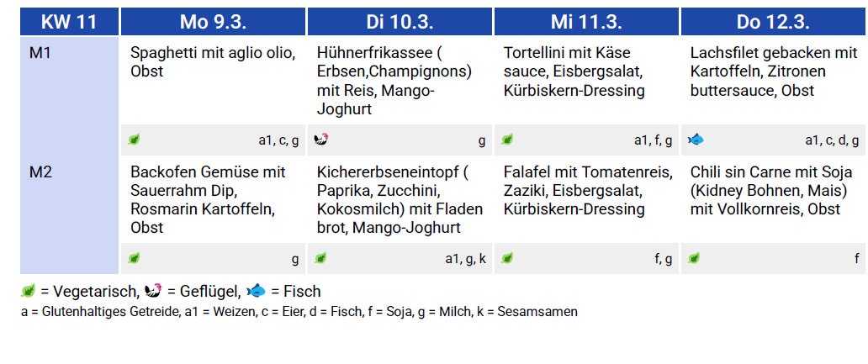This screenshot has width=868, height=364.
Task: Click poultry icon under Hühnerfrikassee meal
Action: tap(321, 140)
